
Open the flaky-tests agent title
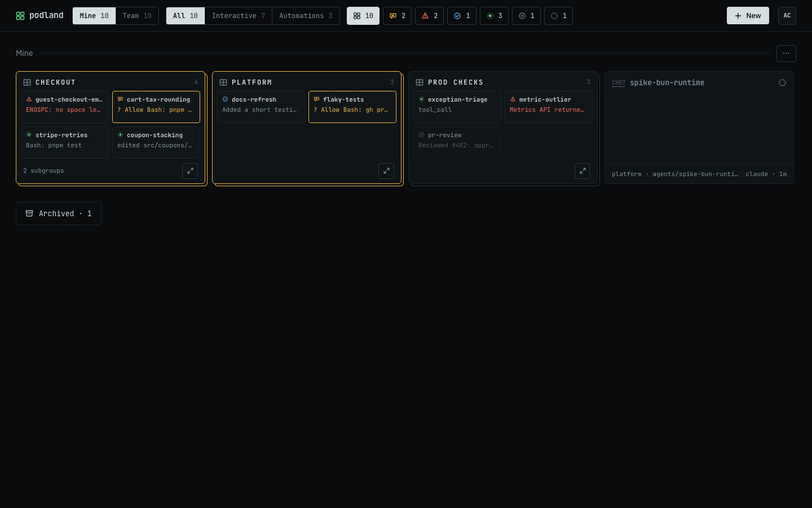point(343,100)
